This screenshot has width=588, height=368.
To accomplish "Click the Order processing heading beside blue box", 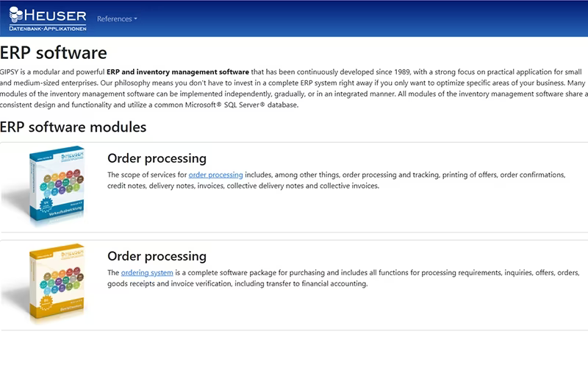I will click(157, 158).
